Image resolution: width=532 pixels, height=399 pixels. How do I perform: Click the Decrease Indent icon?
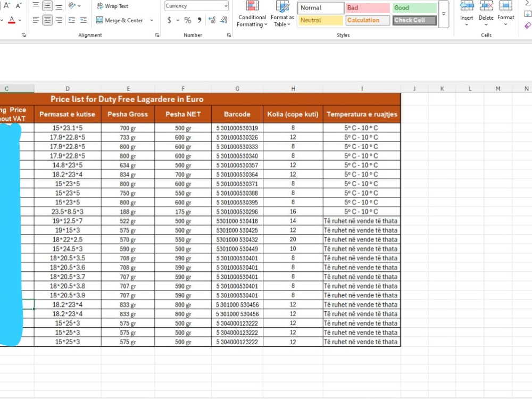[x=72, y=20]
